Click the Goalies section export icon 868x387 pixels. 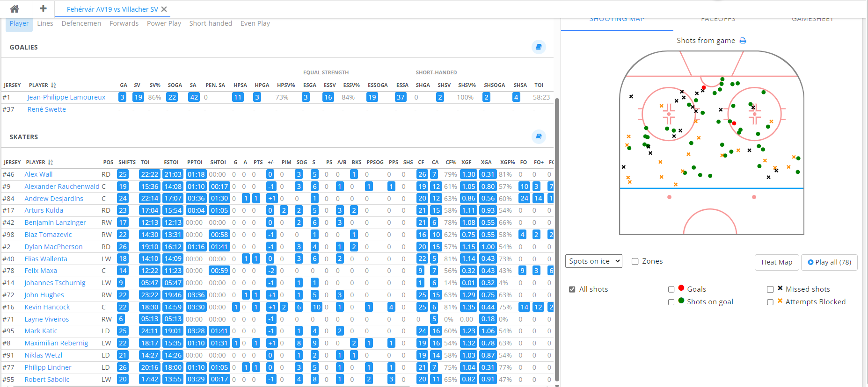click(x=539, y=47)
